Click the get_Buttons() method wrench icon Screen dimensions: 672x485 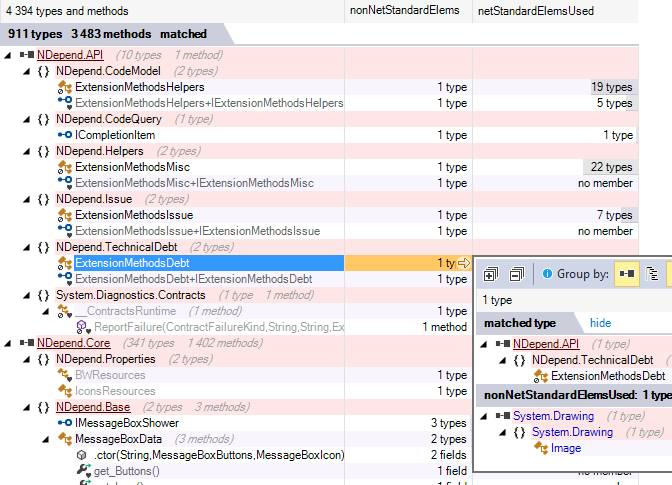click(83, 471)
